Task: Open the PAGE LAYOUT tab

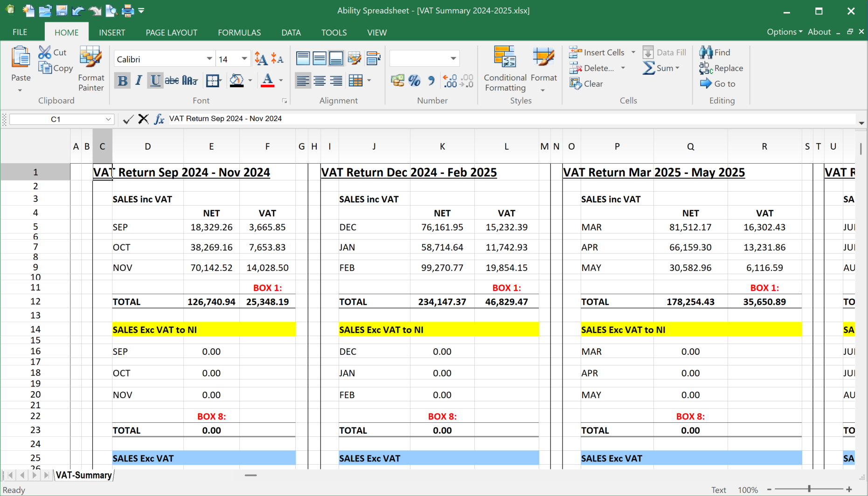Action: coord(171,32)
